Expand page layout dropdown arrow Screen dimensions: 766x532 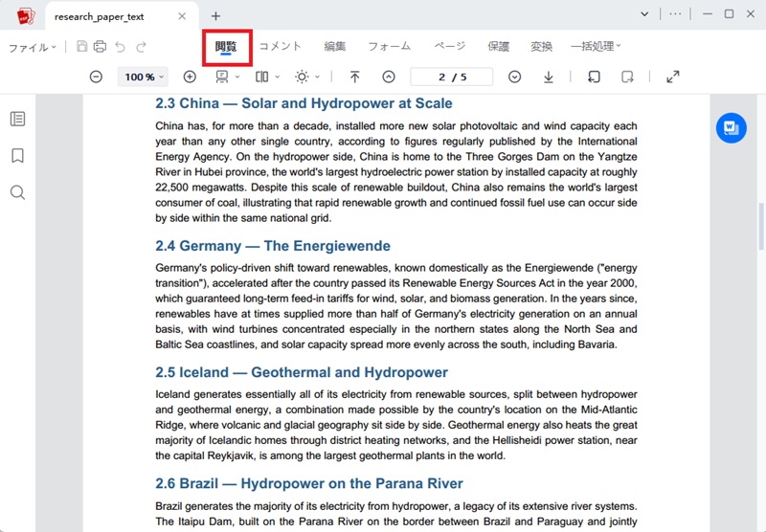pos(277,77)
